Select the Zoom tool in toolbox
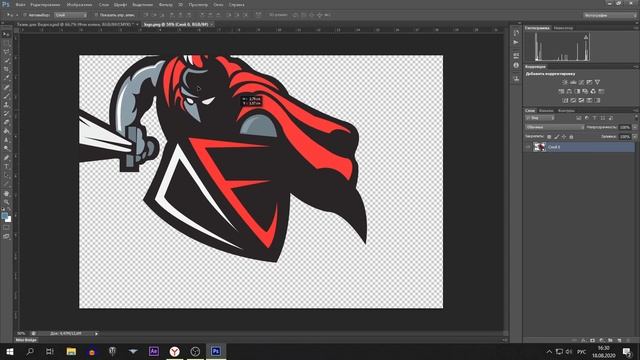 click(6, 202)
